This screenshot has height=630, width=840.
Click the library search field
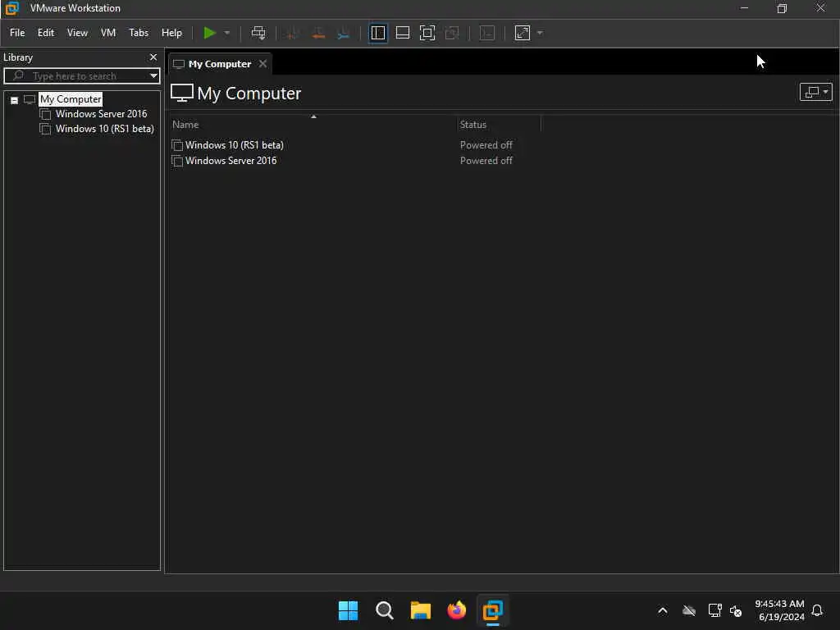click(80, 75)
